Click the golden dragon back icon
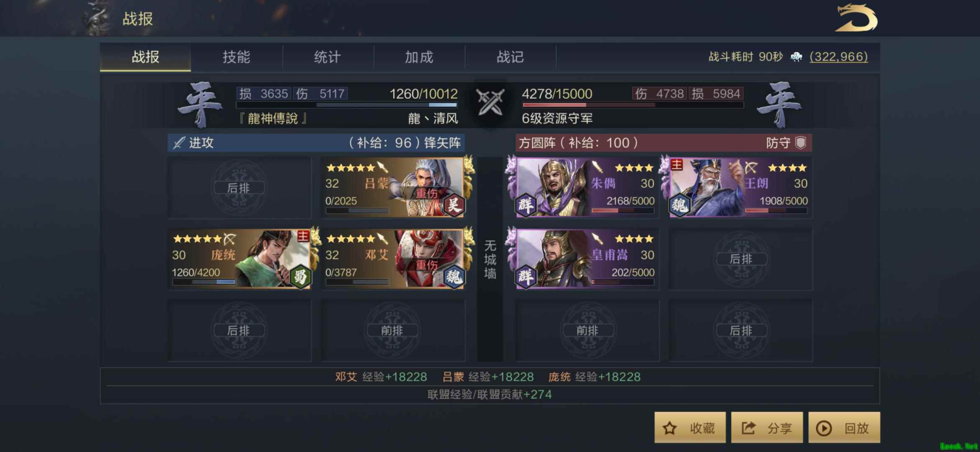Image resolution: width=980 pixels, height=452 pixels. pos(856,18)
